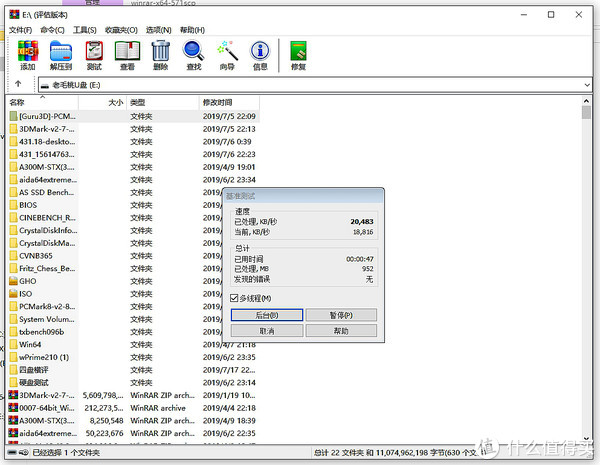
Task: Click the Cancel (取消) button
Action: pos(267,331)
